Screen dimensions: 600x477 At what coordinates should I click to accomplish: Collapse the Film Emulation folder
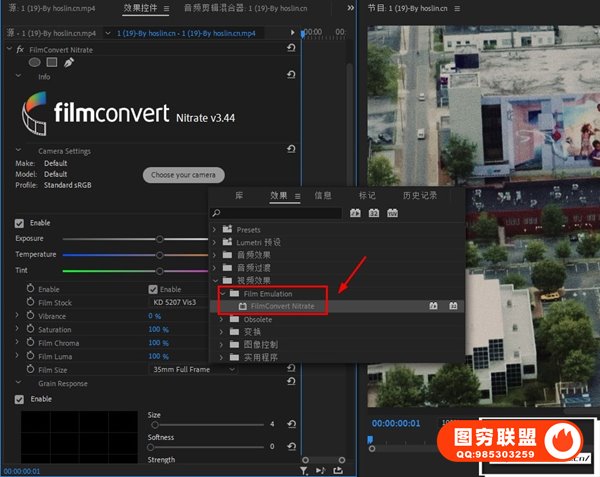[221, 294]
